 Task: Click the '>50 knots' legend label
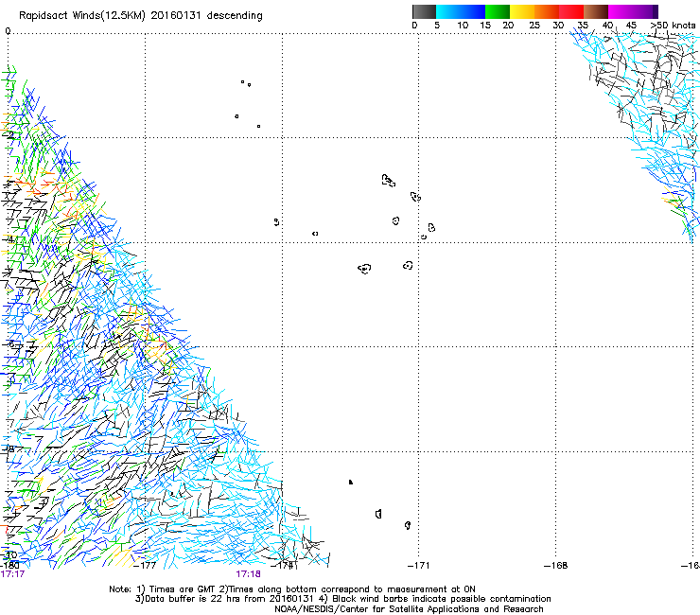(673, 25)
